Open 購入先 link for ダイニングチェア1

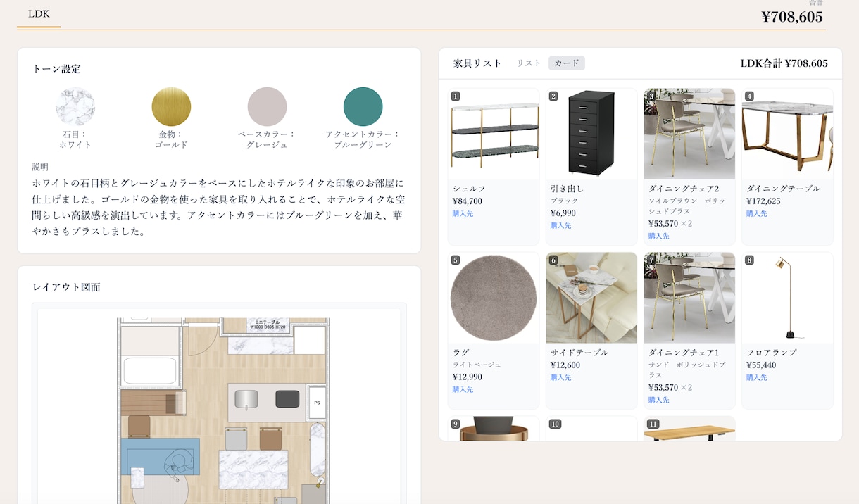point(658,400)
